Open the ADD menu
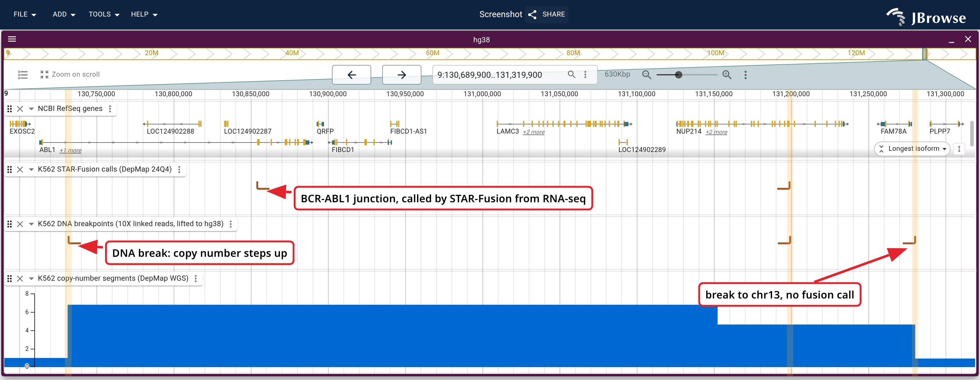The height and width of the screenshot is (380, 980). [64, 14]
